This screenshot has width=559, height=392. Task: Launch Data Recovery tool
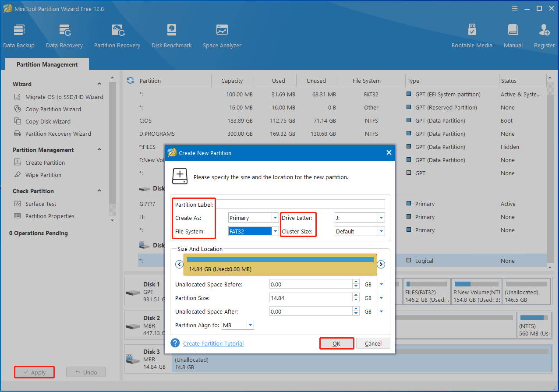click(x=64, y=36)
